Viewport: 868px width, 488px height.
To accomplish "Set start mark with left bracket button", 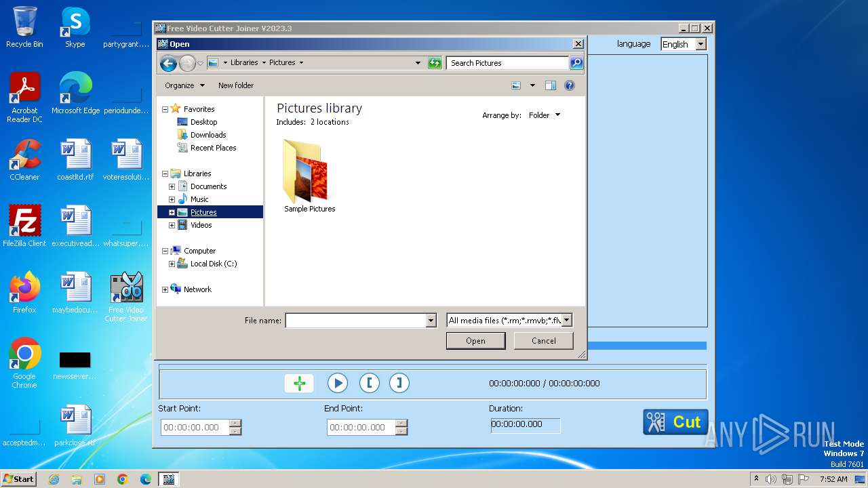I will (x=369, y=383).
